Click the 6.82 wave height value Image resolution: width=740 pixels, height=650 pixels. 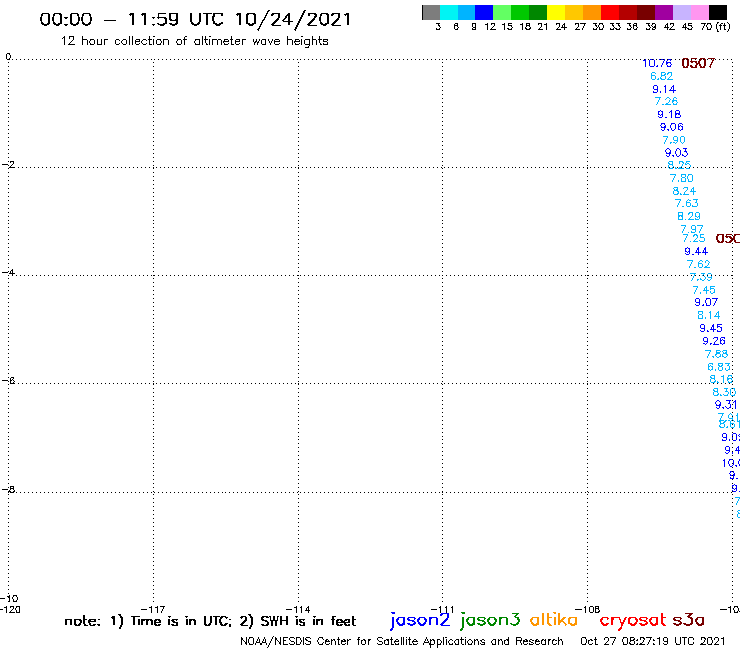click(661, 76)
